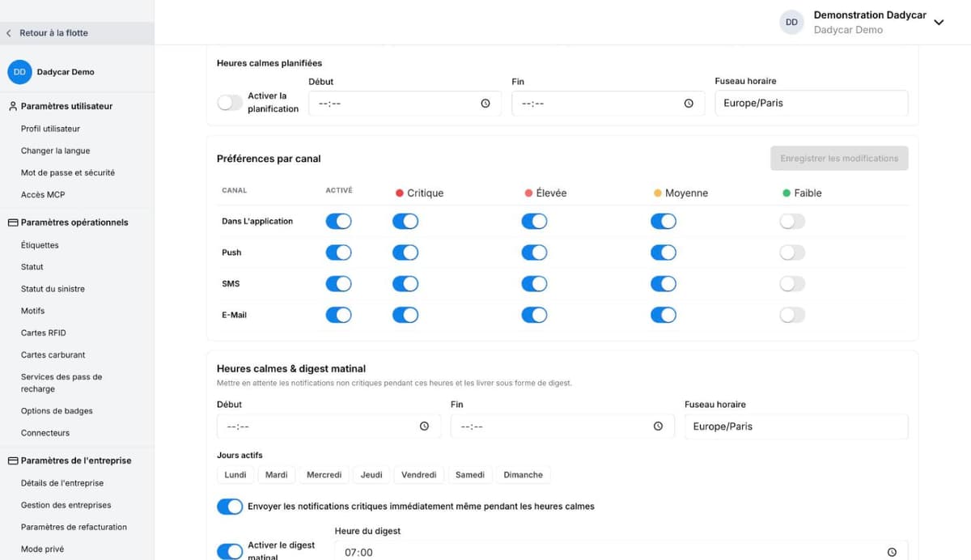Select Vendredi as active day

(419, 475)
